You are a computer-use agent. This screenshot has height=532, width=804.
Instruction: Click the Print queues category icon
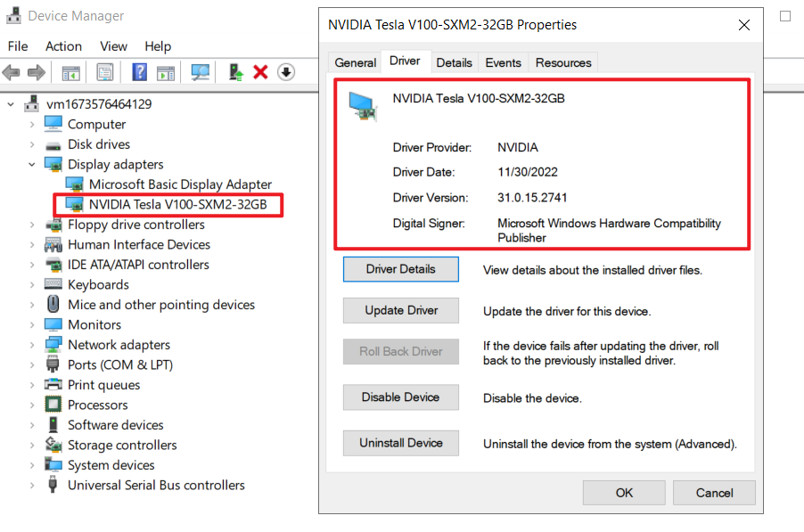53,384
